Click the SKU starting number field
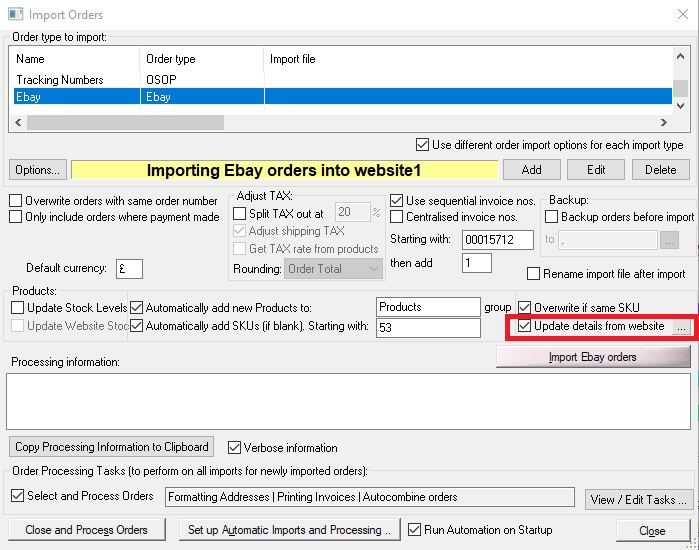Screen dimensions: 699x550 [428, 328]
